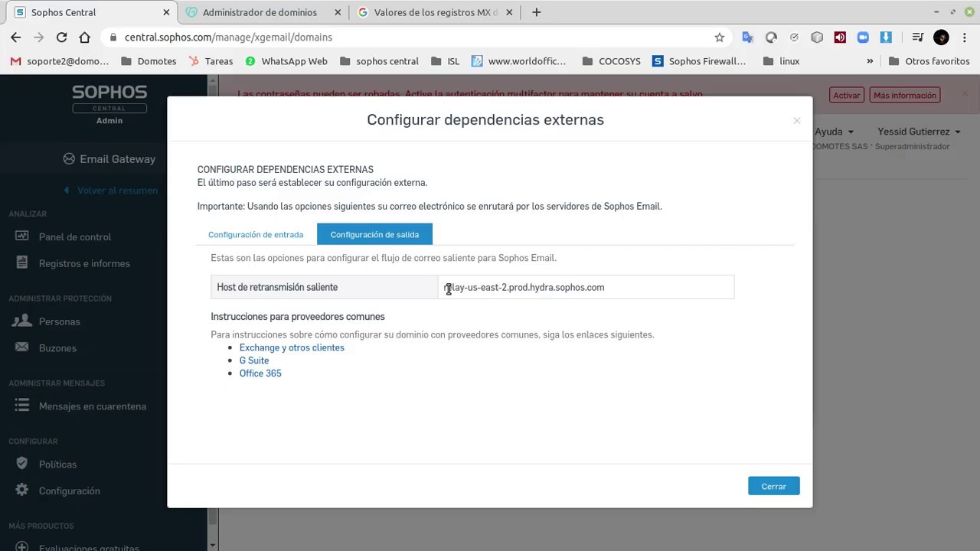Click the red volume extension icon
Viewport: 980px width, 551px height.
[840, 37]
